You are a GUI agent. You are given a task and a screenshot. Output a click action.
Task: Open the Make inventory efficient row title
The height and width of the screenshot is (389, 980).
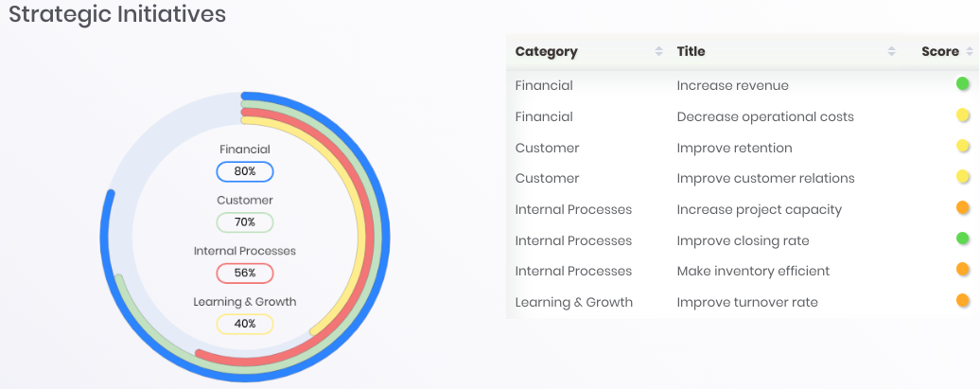click(753, 271)
